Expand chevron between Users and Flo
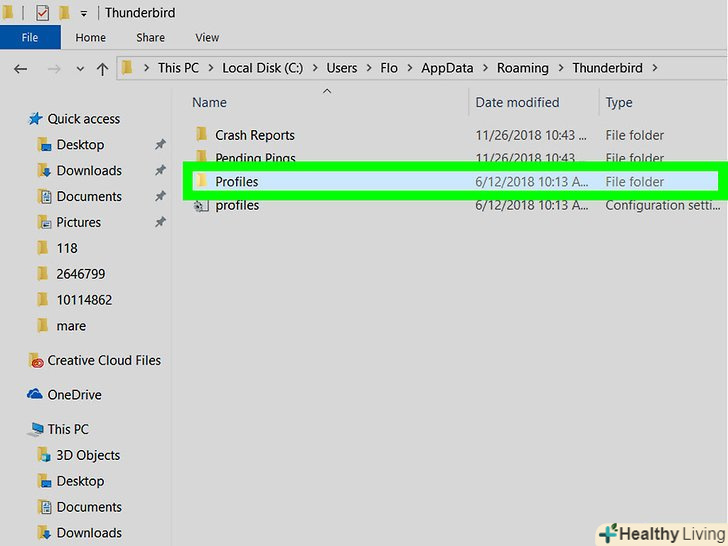728x546 pixels. (369, 68)
